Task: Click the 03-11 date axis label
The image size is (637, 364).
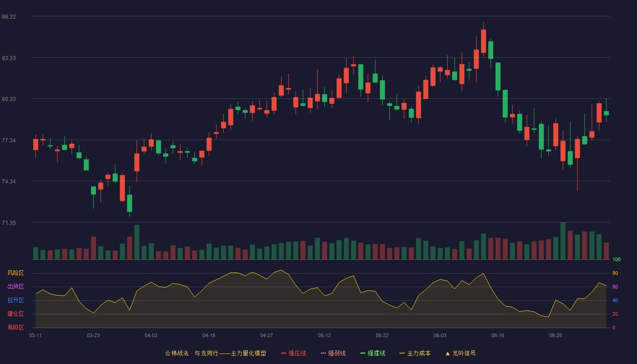Action: coord(35,335)
